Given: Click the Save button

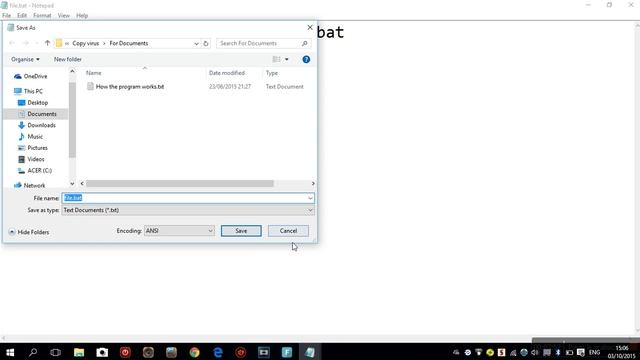Looking at the screenshot, I should pyautogui.click(x=241, y=231).
